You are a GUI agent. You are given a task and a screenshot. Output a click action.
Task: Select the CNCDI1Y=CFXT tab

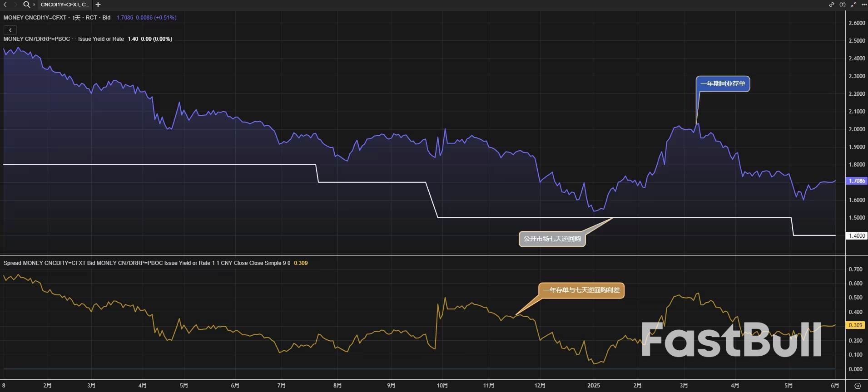tap(64, 5)
